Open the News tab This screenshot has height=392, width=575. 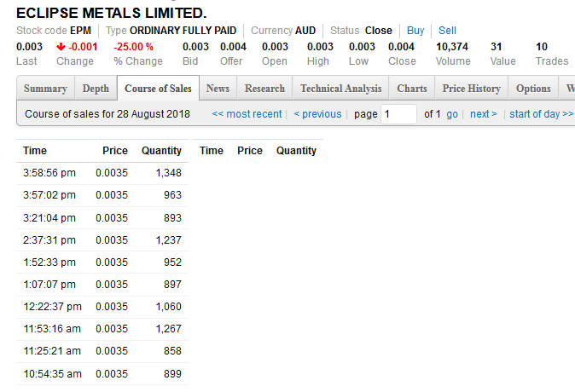pyautogui.click(x=218, y=89)
